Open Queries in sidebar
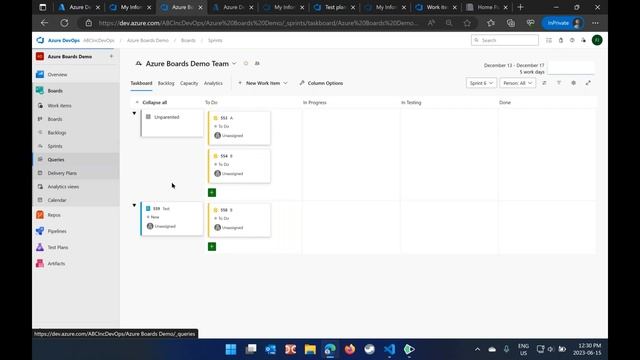This screenshot has height=360, width=640. coord(56,160)
